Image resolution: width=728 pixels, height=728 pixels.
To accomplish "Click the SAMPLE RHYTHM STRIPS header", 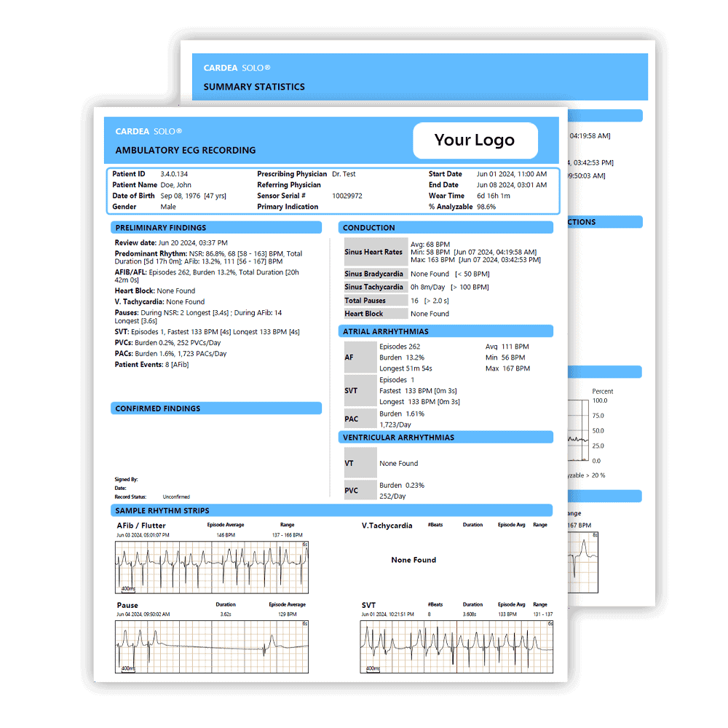I will (331, 511).
